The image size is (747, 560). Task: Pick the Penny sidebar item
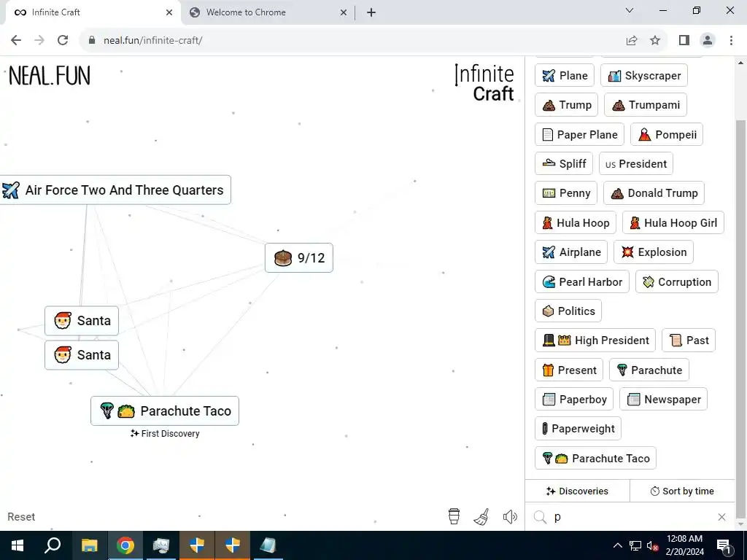coord(566,192)
